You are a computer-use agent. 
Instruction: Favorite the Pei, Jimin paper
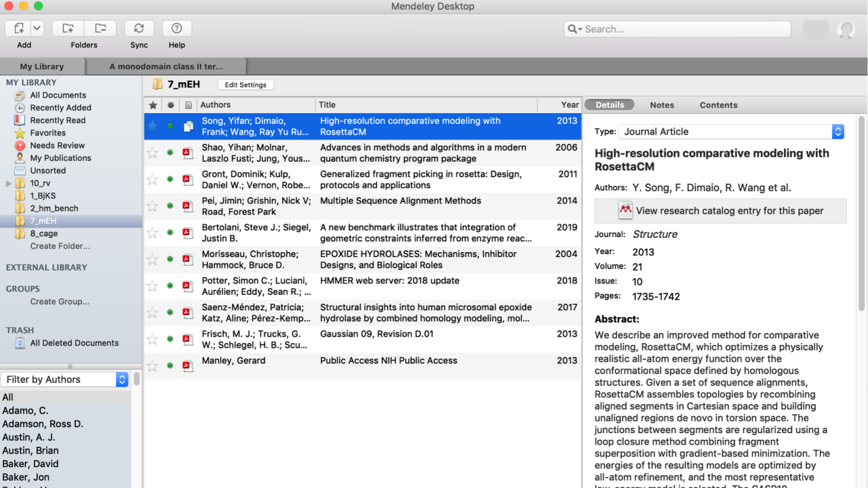pyautogui.click(x=153, y=206)
